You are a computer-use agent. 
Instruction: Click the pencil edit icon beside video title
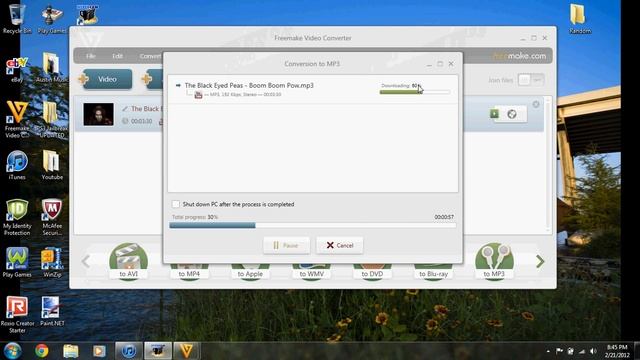(x=125, y=109)
